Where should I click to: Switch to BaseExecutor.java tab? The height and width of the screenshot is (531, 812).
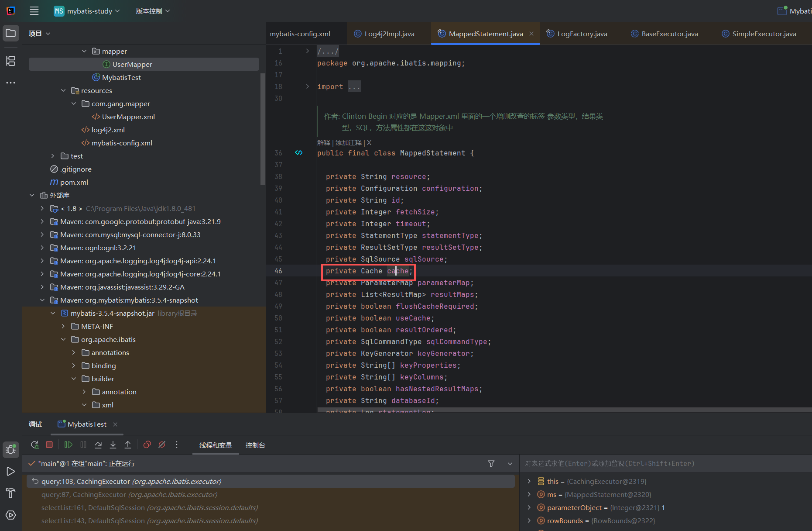click(x=665, y=34)
